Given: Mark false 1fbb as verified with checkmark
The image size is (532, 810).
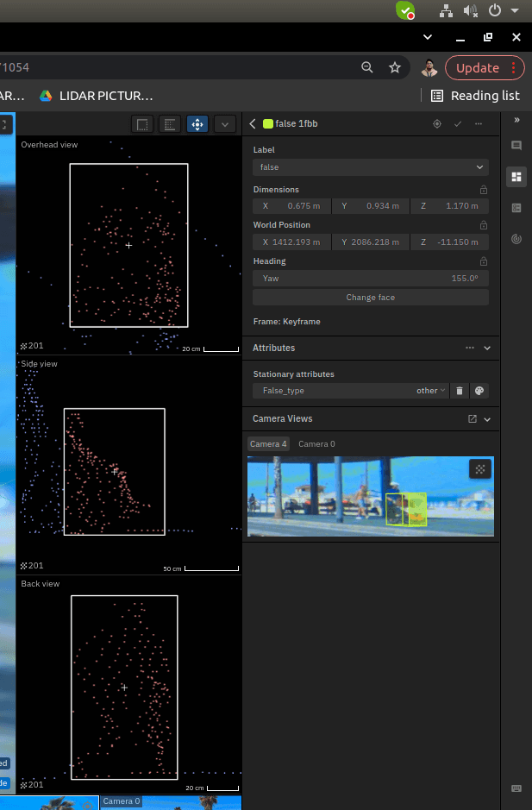Looking at the screenshot, I should [x=458, y=124].
